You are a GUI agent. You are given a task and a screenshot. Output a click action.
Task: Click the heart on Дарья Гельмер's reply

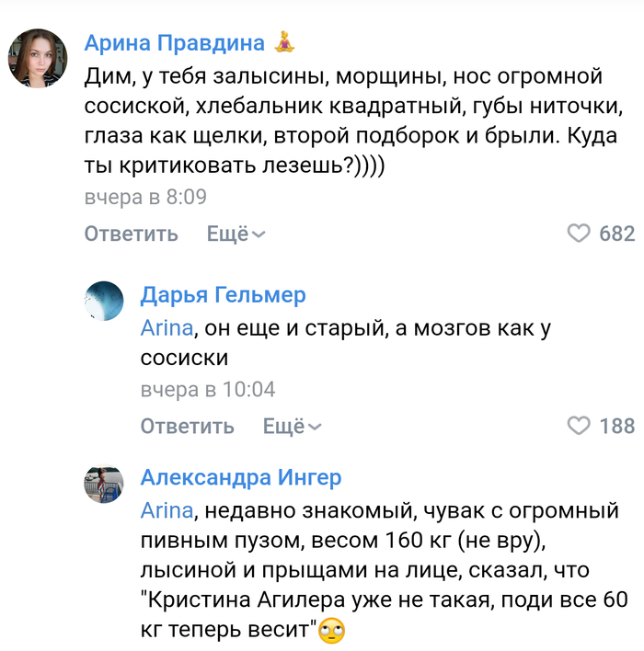point(579,426)
